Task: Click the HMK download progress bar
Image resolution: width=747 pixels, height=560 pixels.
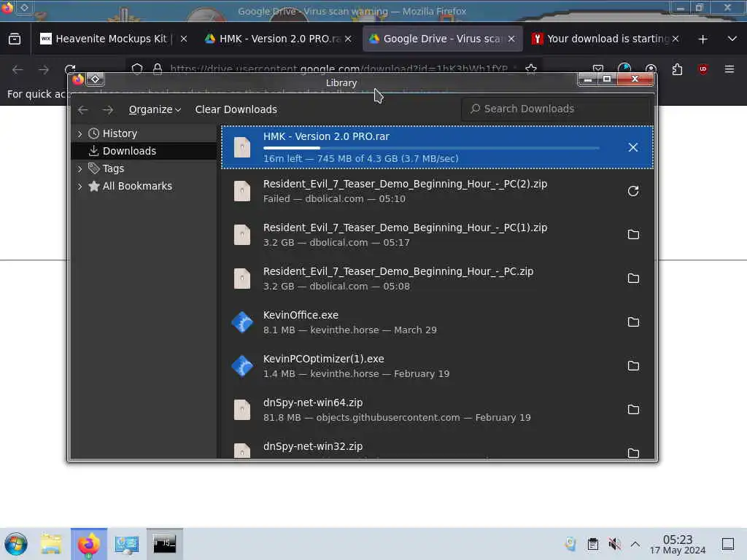Action: pyautogui.click(x=431, y=148)
